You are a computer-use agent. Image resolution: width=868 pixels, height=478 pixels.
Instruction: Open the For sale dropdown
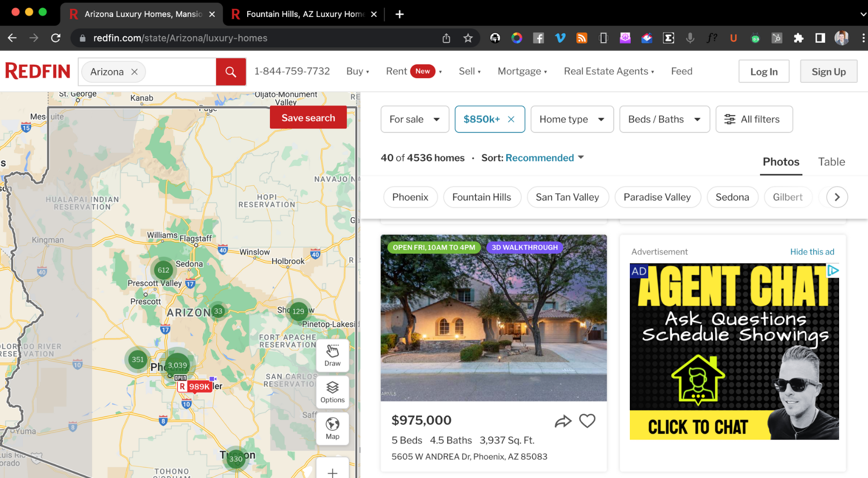(x=415, y=119)
